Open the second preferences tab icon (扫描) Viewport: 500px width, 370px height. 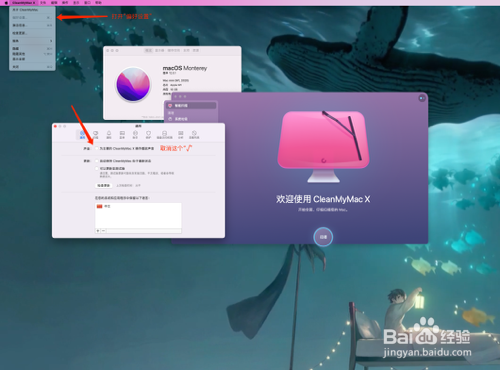(x=95, y=134)
